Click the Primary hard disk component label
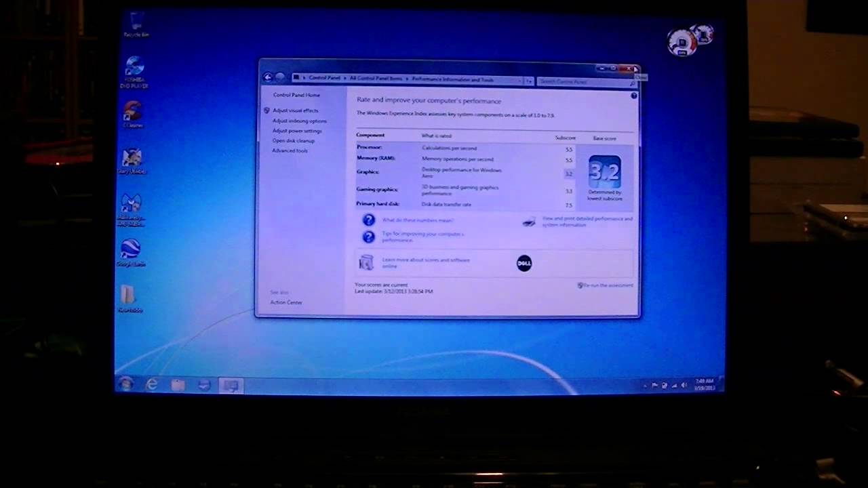The height and width of the screenshot is (488, 868). click(x=378, y=204)
